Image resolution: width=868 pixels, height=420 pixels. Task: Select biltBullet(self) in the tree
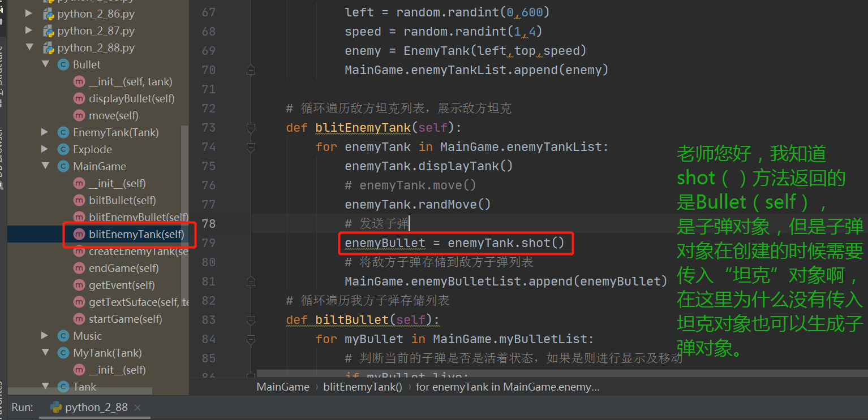122,201
